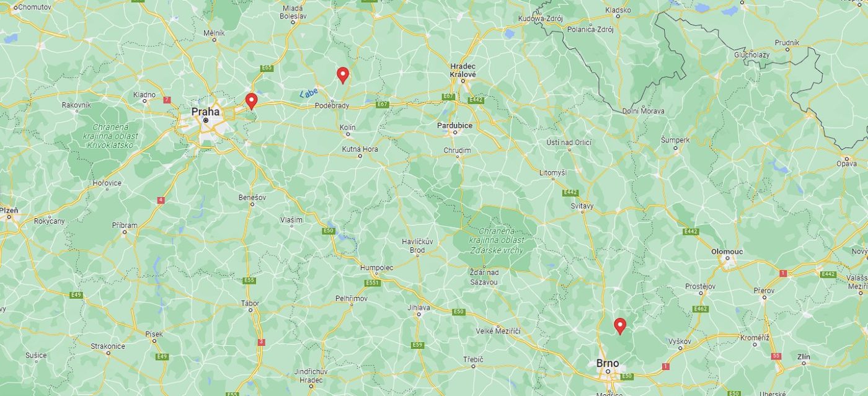Click the Hradec Králové city label
The height and width of the screenshot is (396, 868).
463,70
